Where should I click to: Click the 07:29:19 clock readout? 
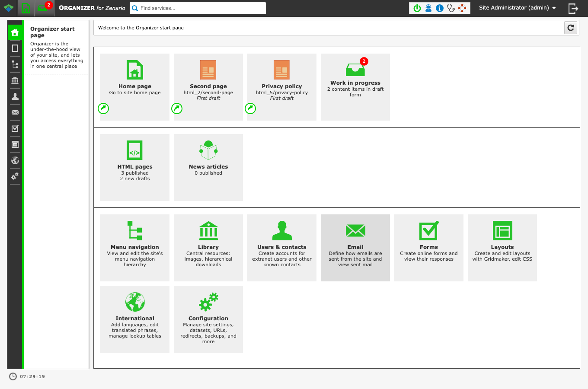32,376
